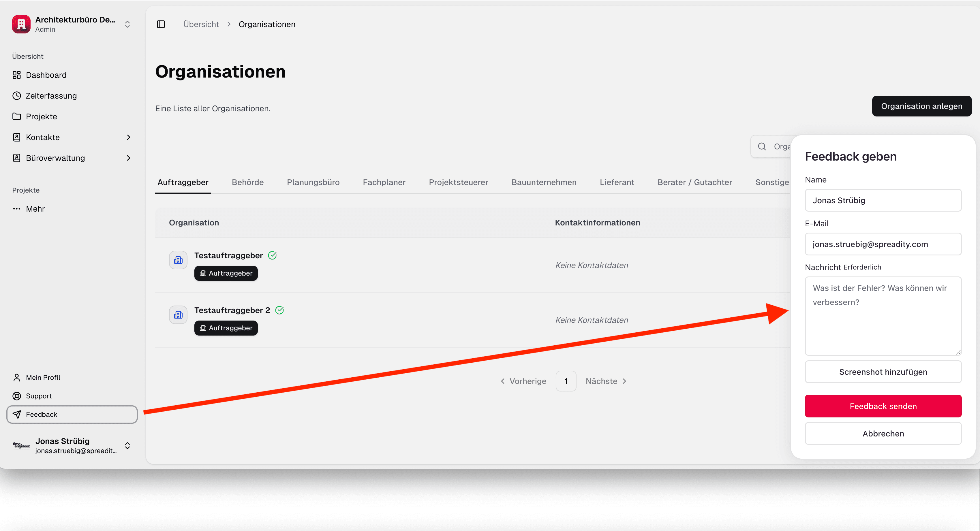980x531 pixels.
Task: Select the Auftraggeber tab
Action: click(x=183, y=182)
